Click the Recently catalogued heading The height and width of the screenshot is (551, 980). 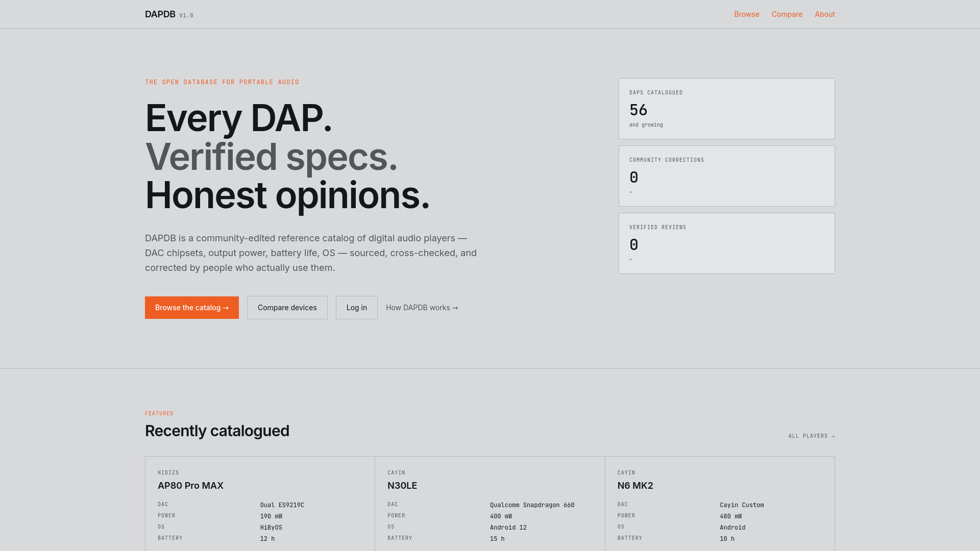click(x=217, y=431)
